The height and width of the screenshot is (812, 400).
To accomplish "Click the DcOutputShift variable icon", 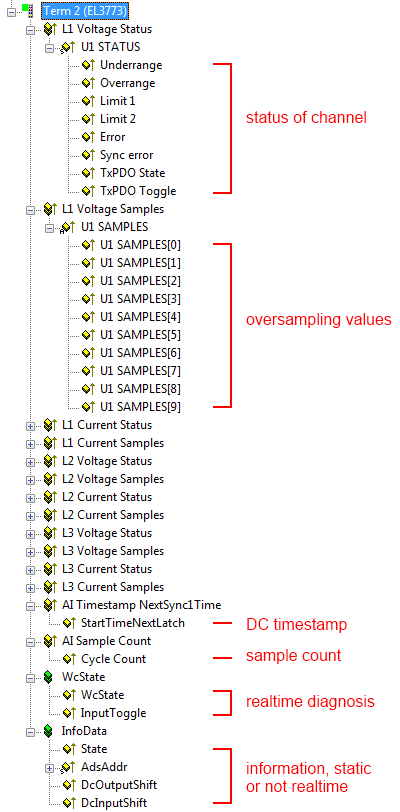I will click(69, 785).
